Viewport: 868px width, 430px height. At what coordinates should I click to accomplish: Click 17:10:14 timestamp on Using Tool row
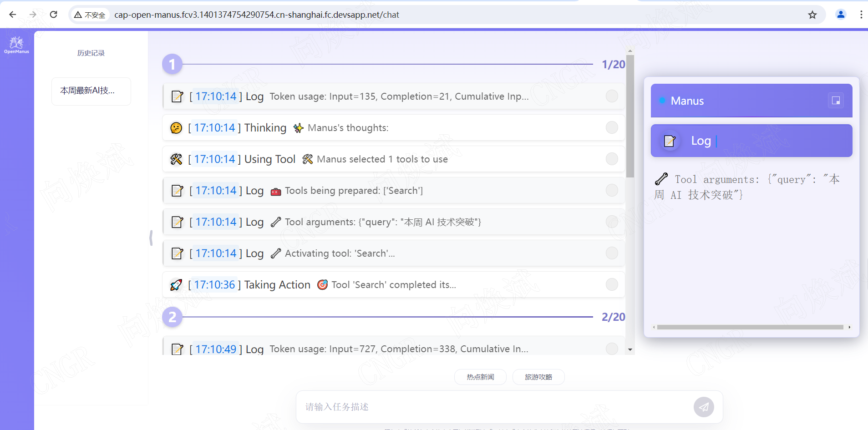click(214, 159)
